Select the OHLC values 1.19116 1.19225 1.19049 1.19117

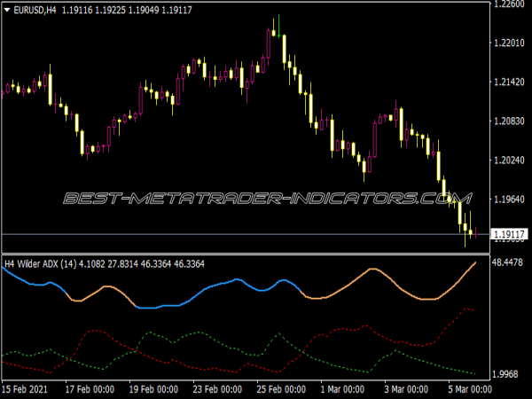127,11
